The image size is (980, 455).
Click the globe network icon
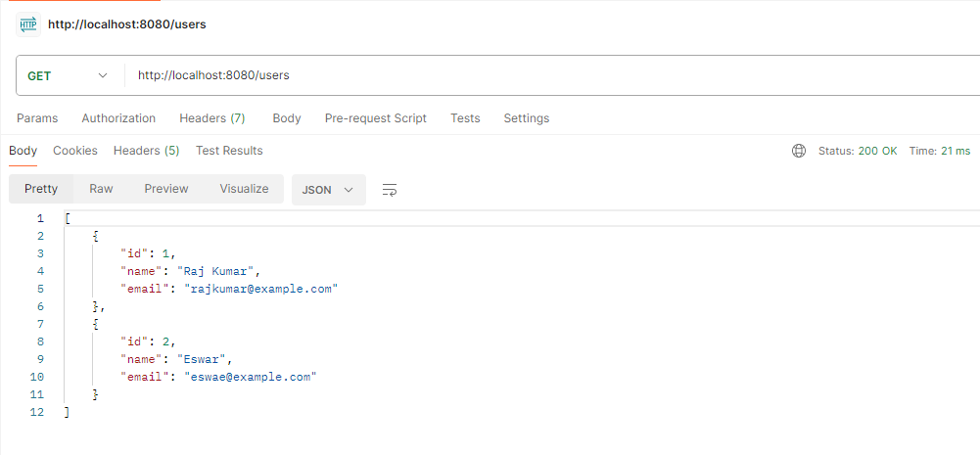pos(799,151)
